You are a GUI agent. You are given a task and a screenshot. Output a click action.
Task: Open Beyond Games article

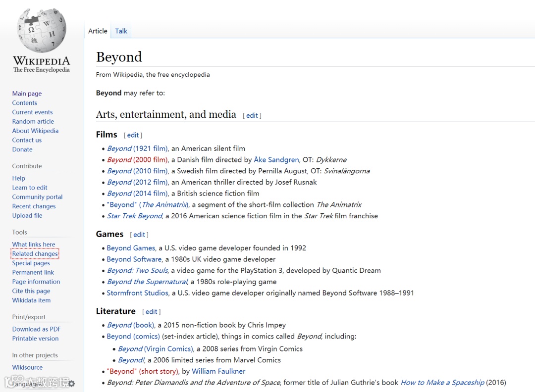[x=131, y=248]
